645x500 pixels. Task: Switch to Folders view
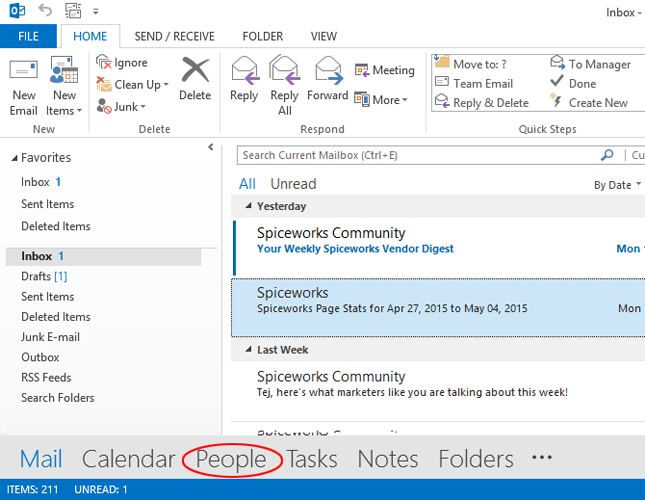click(x=476, y=459)
